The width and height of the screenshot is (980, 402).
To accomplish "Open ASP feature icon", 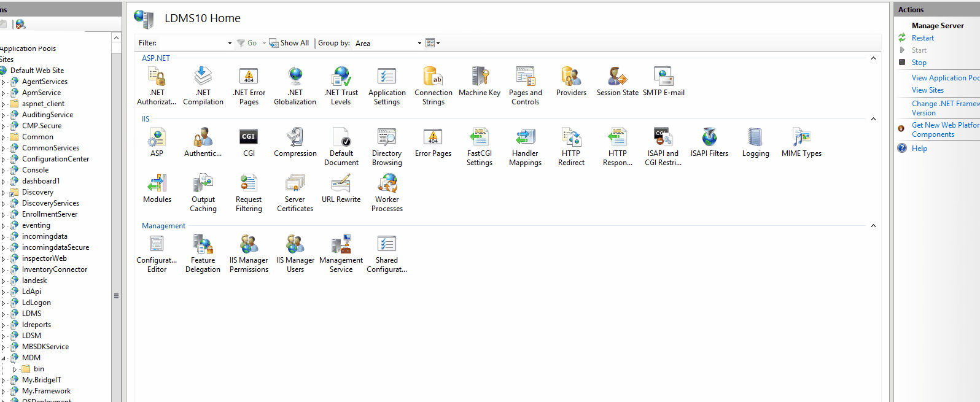I will pos(157,142).
